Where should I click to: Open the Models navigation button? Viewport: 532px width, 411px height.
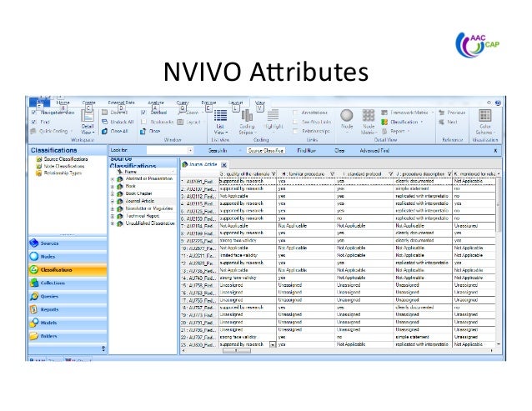[68, 323]
